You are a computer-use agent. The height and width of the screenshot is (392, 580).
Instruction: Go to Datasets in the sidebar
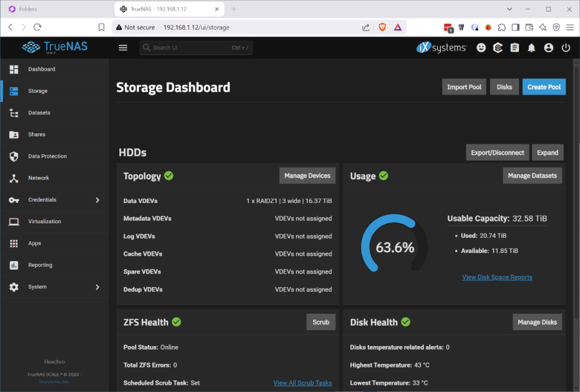[39, 112]
